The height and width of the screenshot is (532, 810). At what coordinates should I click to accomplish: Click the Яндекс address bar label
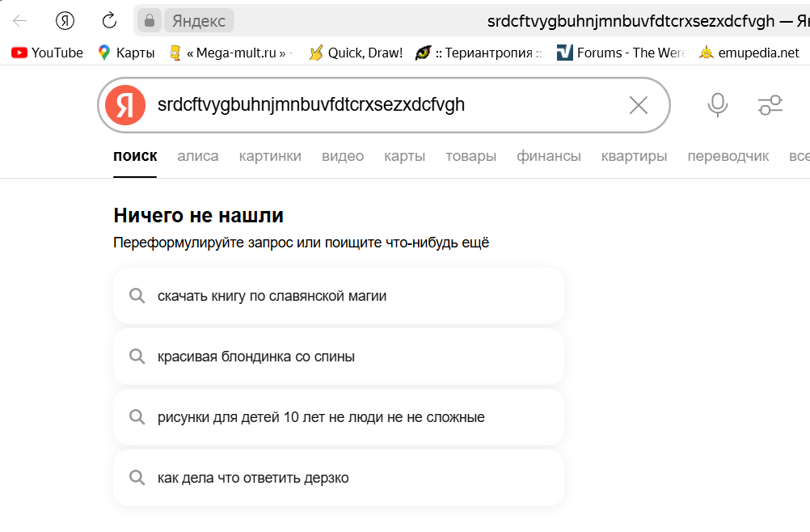[x=199, y=21]
